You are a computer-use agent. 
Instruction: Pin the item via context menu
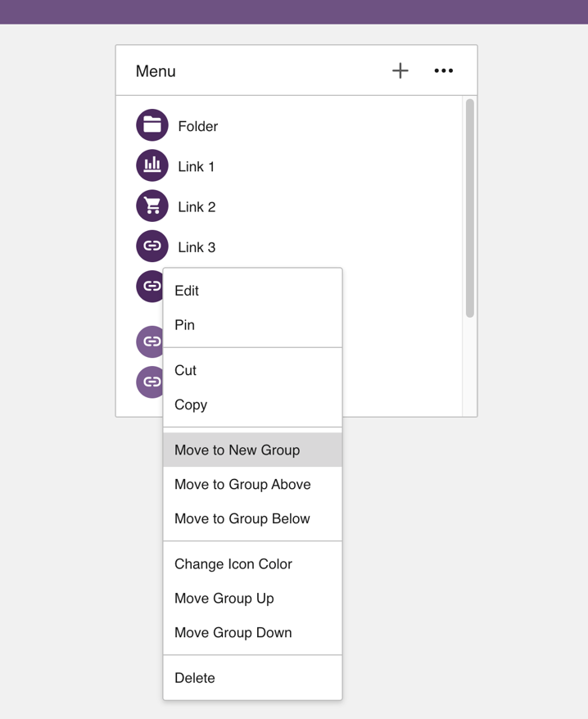tap(185, 325)
